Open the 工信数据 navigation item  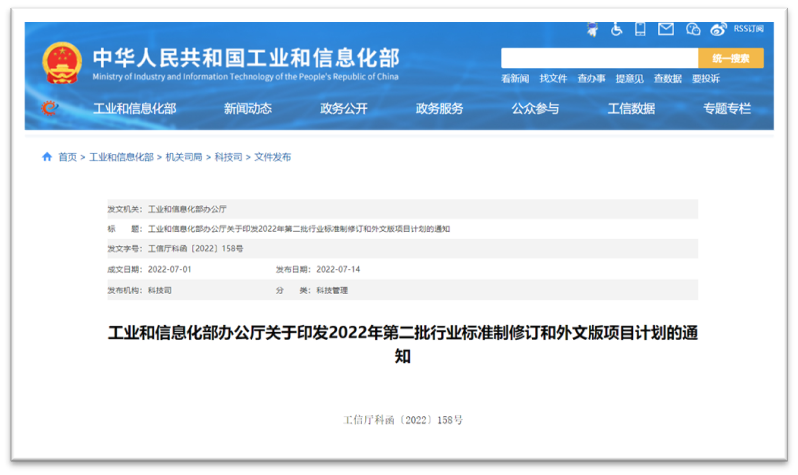(x=631, y=108)
